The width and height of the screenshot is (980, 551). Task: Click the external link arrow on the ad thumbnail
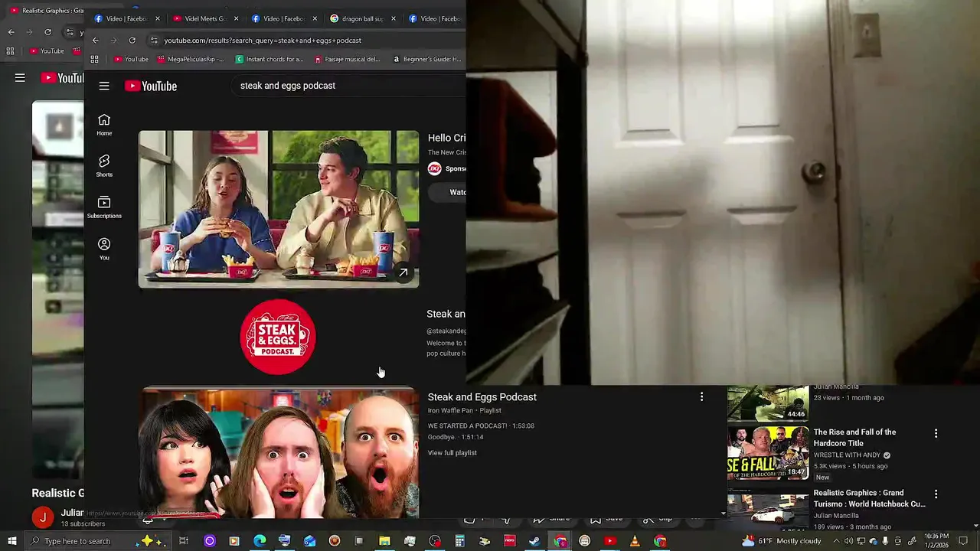403,272
